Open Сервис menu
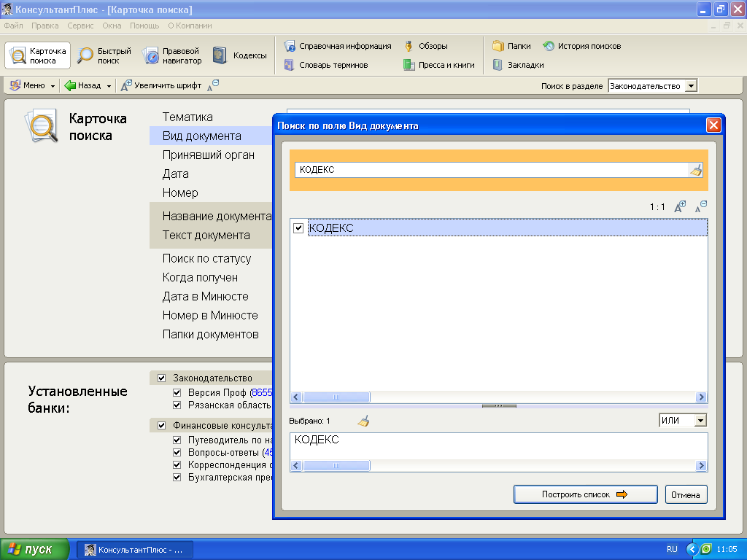This screenshot has width=747, height=560. 80,26
